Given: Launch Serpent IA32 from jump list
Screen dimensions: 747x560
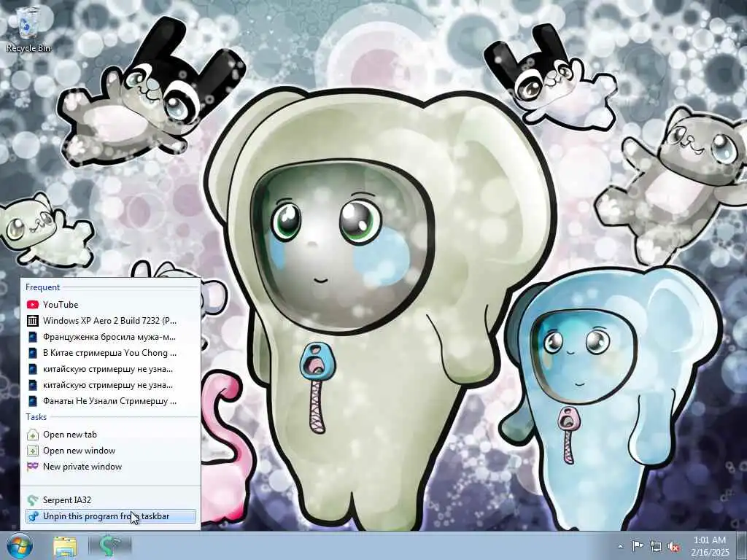Looking at the screenshot, I should click(111, 500).
